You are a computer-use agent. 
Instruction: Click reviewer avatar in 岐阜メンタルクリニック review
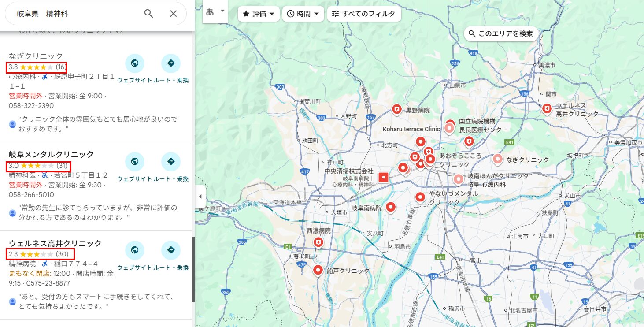[13, 213]
